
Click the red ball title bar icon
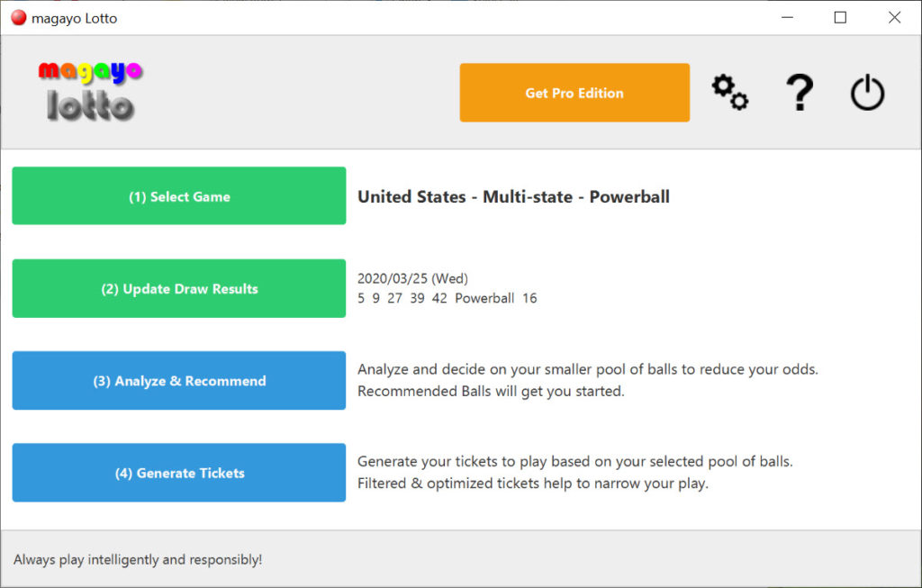[x=18, y=18]
